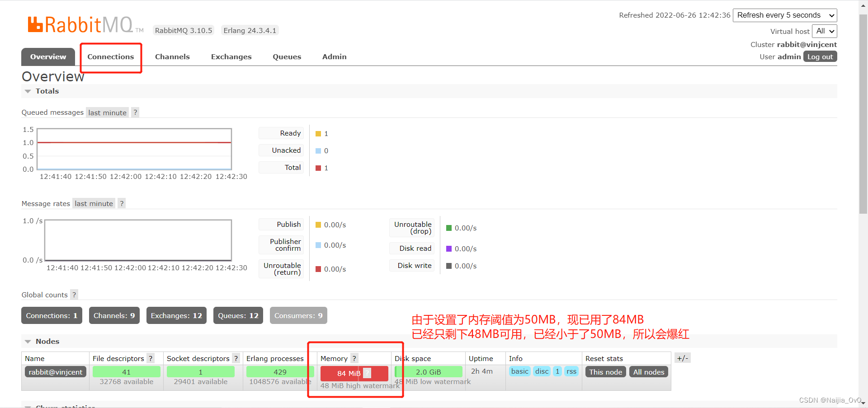Click the Uptime value 2h 4m
Screen dimensions: 868x408
(482, 371)
